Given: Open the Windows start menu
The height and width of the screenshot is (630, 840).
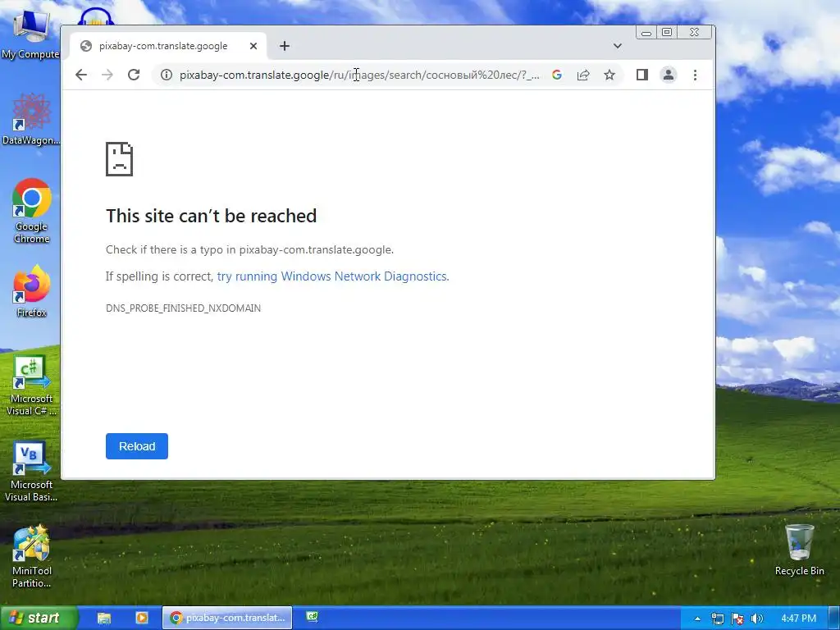Looking at the screenshot, I should click(x=39, y=618).
